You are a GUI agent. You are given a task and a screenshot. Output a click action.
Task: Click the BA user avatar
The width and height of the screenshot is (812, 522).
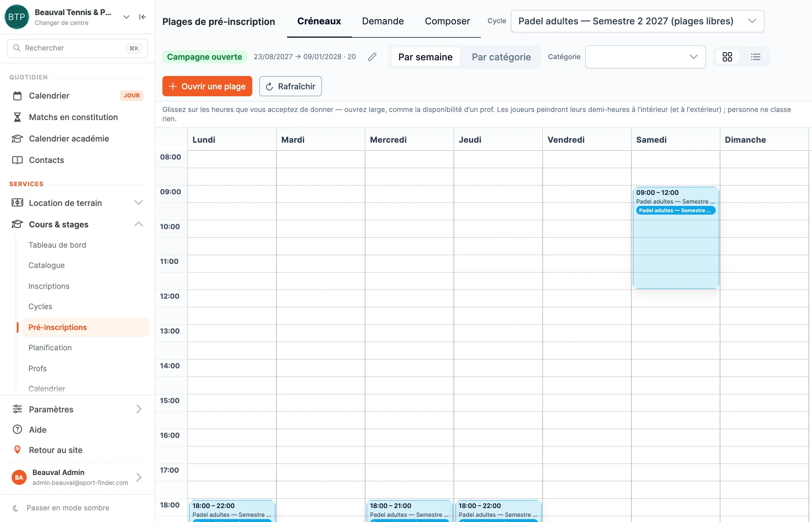[19, 477]
